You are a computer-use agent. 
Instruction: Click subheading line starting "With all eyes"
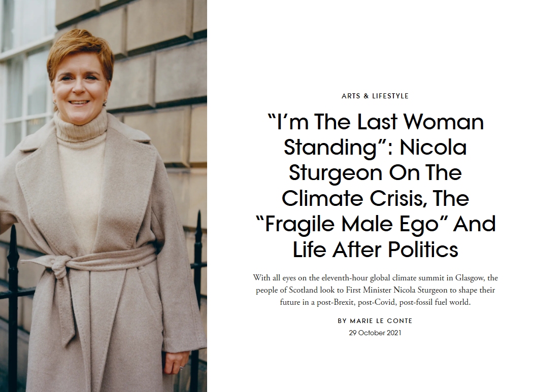[375, 278]
